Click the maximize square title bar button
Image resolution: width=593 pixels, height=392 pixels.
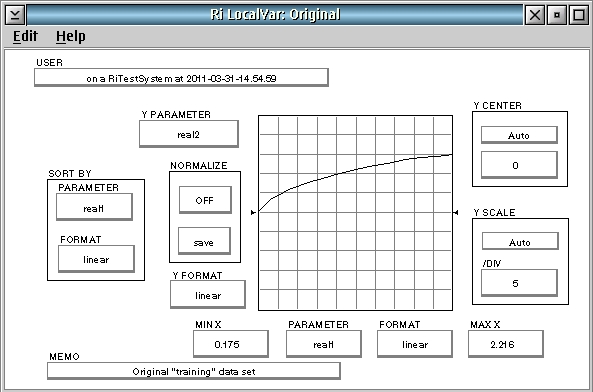[579, 15]
